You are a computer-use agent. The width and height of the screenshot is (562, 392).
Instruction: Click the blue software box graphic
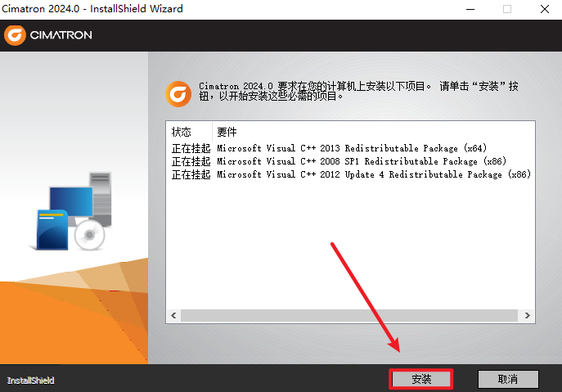pyautogui.click(x=50, y=229)
